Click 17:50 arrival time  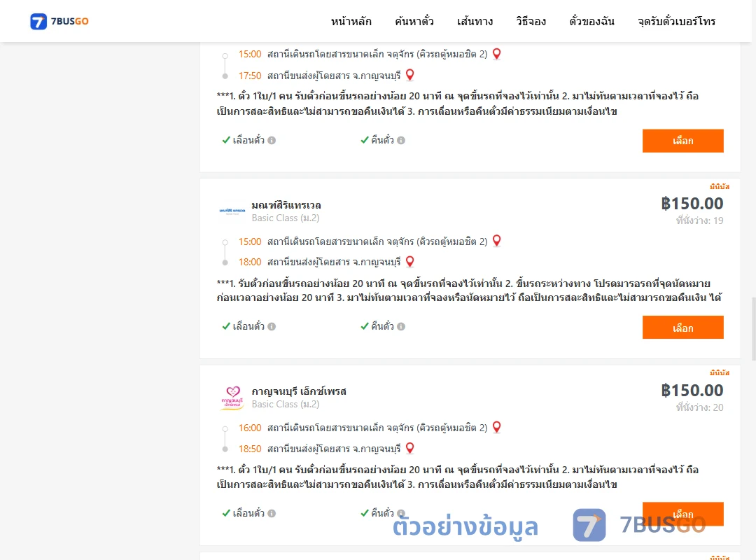(x=250, y=76)
